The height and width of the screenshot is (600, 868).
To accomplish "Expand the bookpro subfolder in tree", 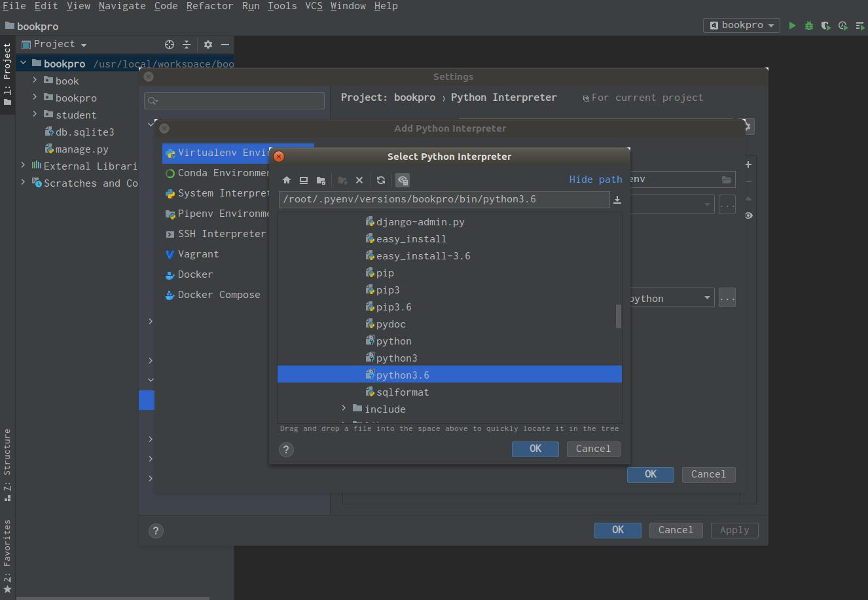I will tap(35, 97).
